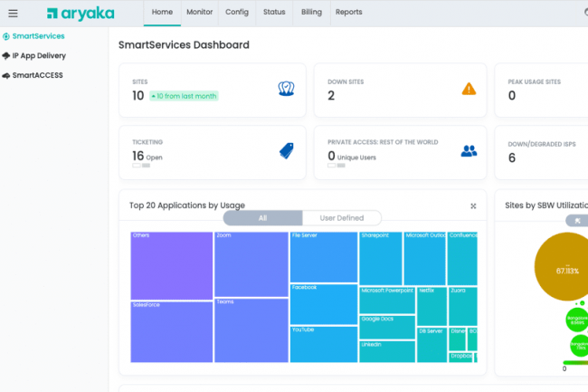
Task: Open the Reports tab
Action: pyautogui.click(x=349, y=13)
